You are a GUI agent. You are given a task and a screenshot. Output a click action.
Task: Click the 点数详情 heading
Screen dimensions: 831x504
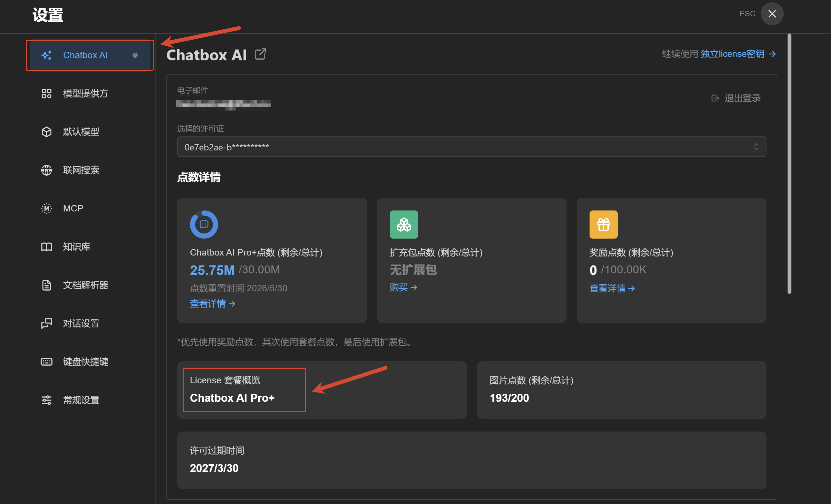coord(199,177)
